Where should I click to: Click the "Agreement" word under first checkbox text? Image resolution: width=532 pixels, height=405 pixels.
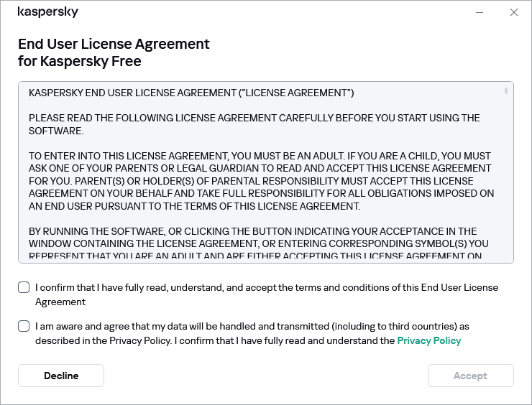(60, 302)
